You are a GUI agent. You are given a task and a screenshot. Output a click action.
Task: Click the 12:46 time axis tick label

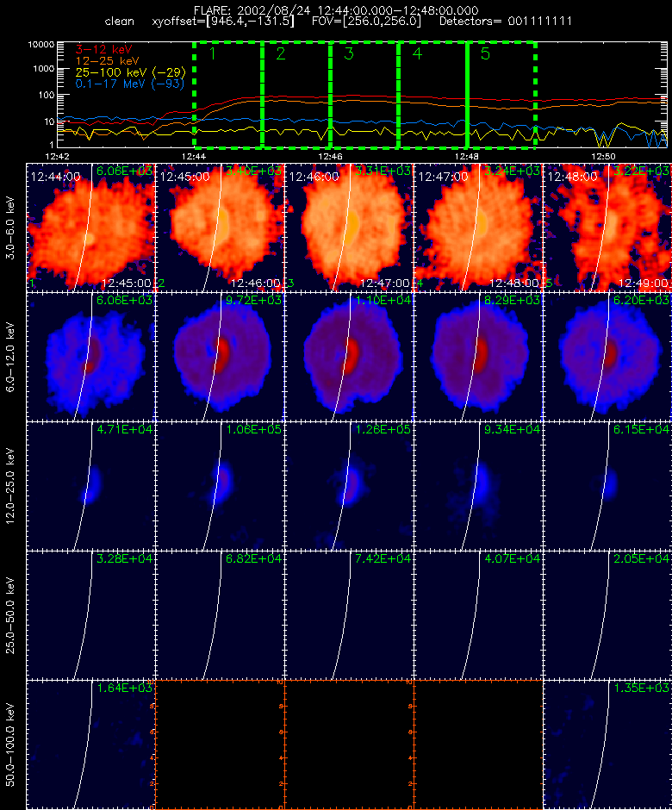tap(330, 156)
